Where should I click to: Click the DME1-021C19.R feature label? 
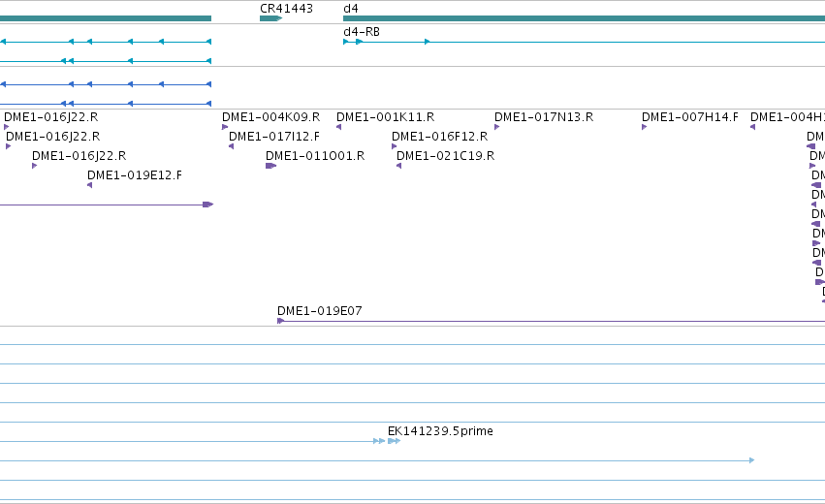point(445,156)
